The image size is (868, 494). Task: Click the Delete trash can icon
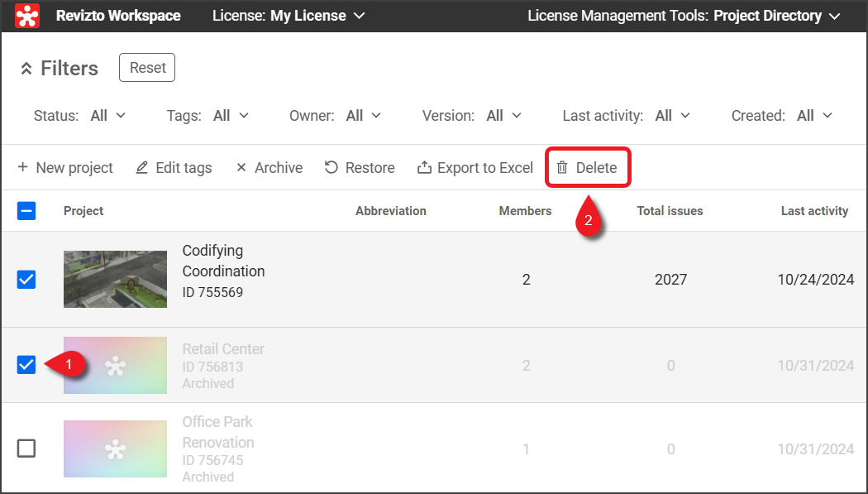click(x=562, y=168)
